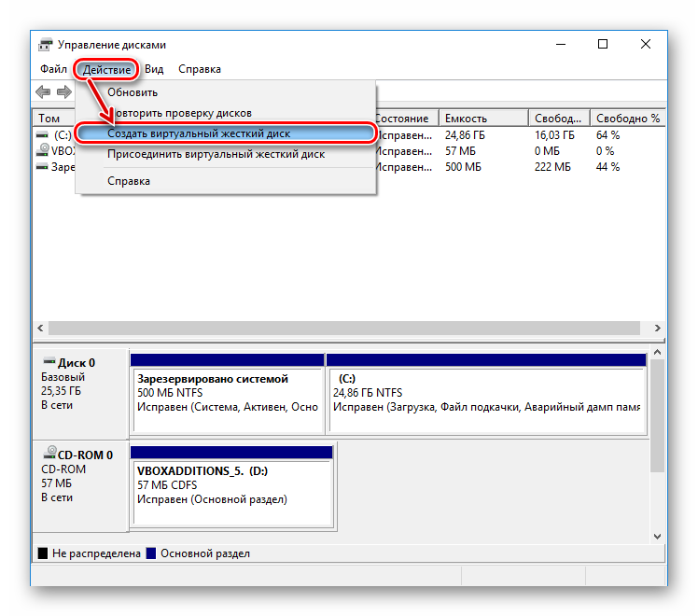Viewport: 698px width, 616px height.
Task: Open the Действие menu
Action: pos(106,69)
